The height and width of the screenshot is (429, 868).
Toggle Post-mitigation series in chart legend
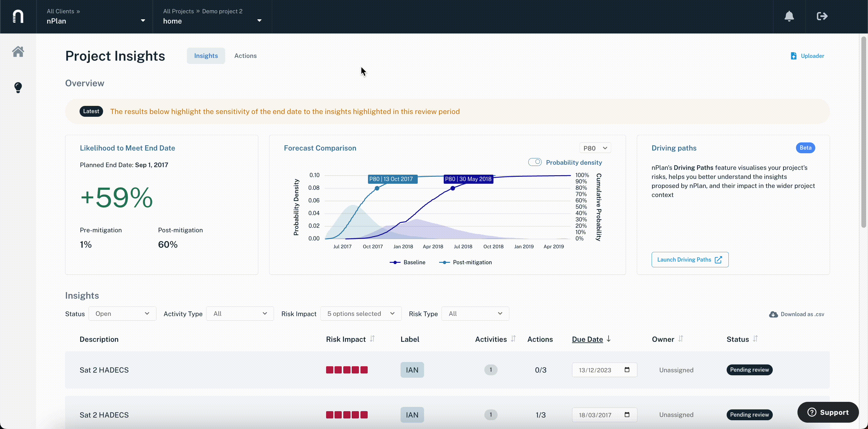click(x=465, y=262)
